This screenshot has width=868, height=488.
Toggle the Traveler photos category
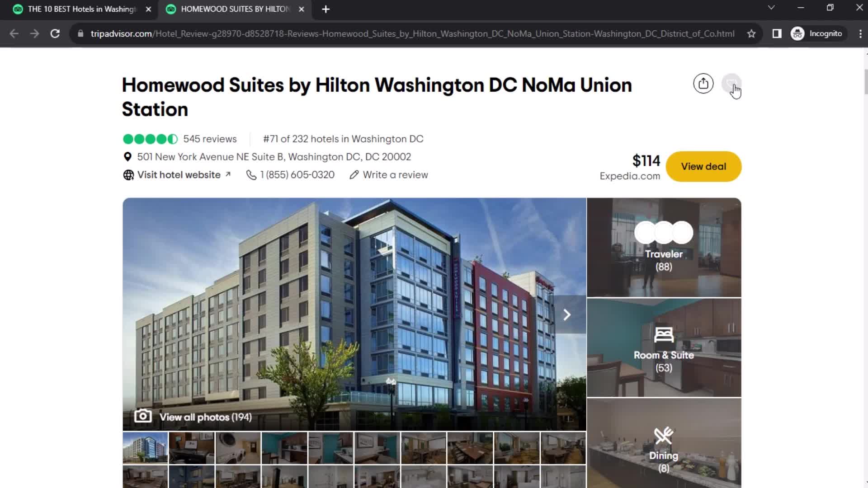[x=664, y=247]
